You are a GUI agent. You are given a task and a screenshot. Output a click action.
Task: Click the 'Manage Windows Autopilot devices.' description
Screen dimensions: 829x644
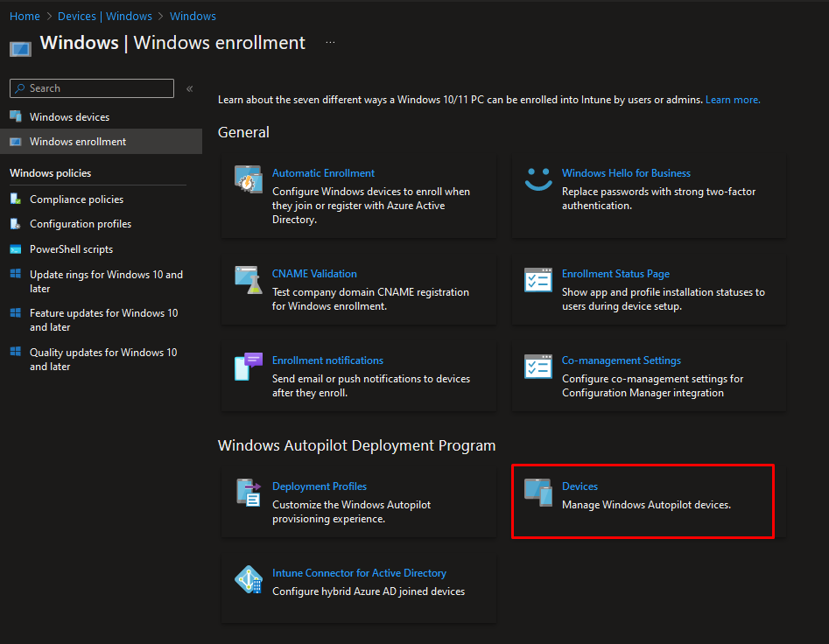(x=646, y=505)
